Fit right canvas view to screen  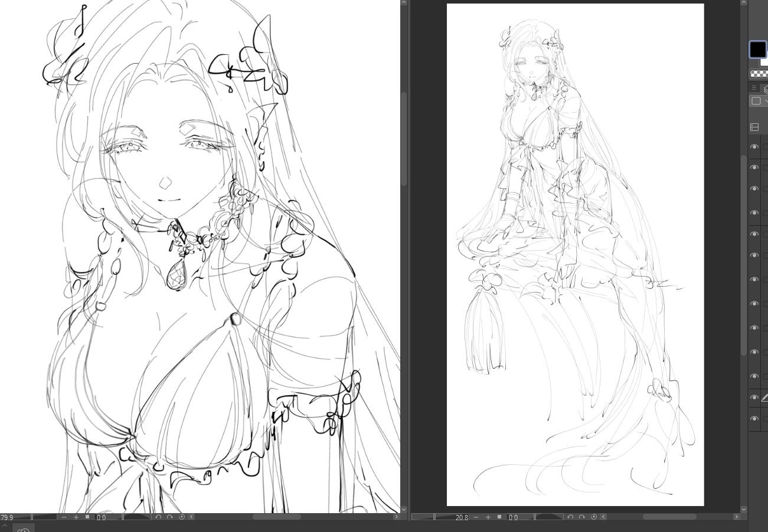pos(499,517)
